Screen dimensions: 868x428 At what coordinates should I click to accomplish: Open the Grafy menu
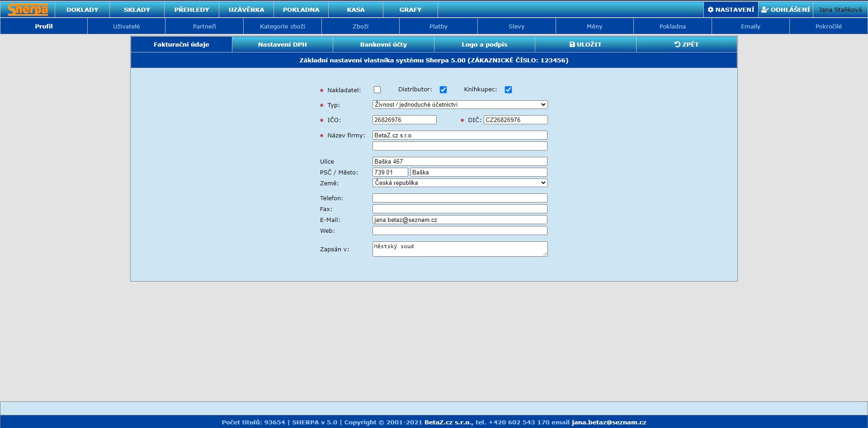410,9
